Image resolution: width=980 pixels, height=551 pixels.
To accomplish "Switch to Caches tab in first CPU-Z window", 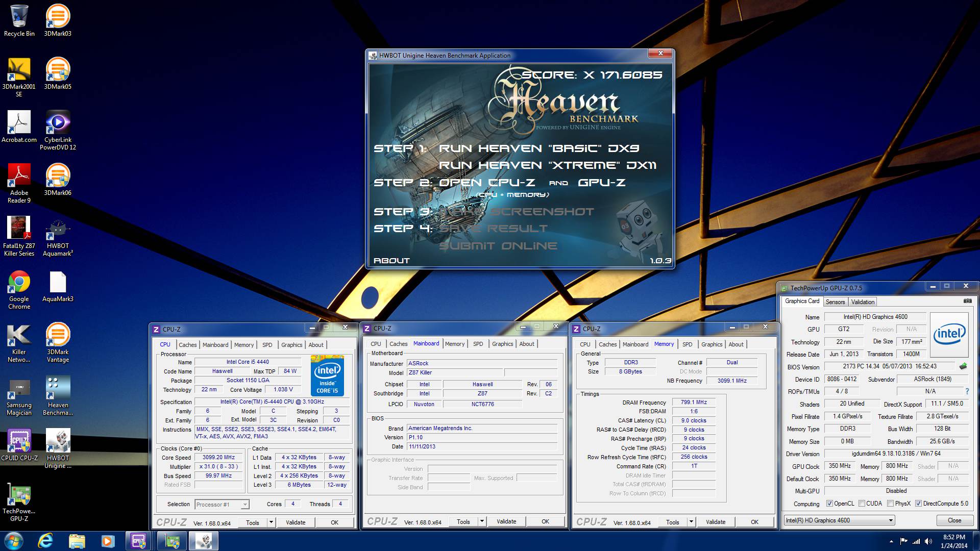I will tap(187, 345).
